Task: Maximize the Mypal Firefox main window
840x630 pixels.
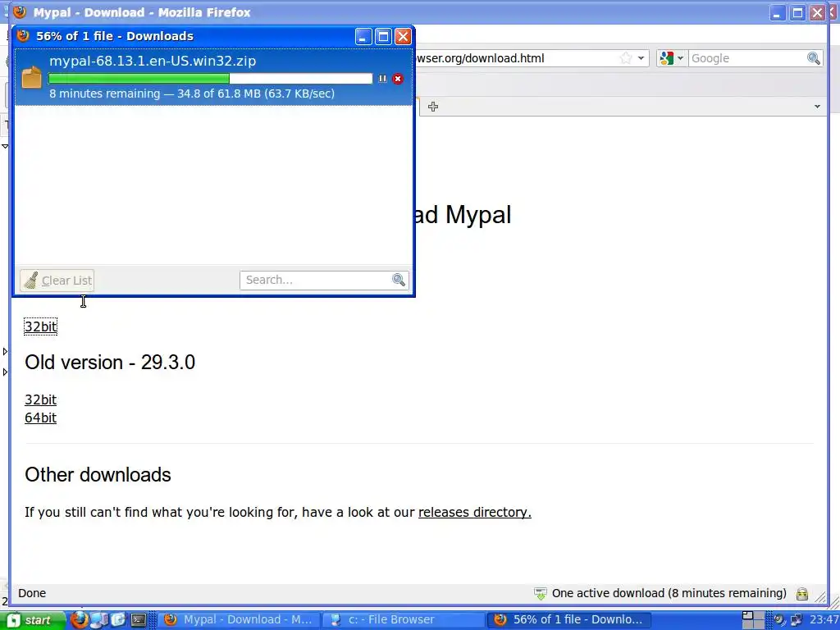Action: click(797, 13)
